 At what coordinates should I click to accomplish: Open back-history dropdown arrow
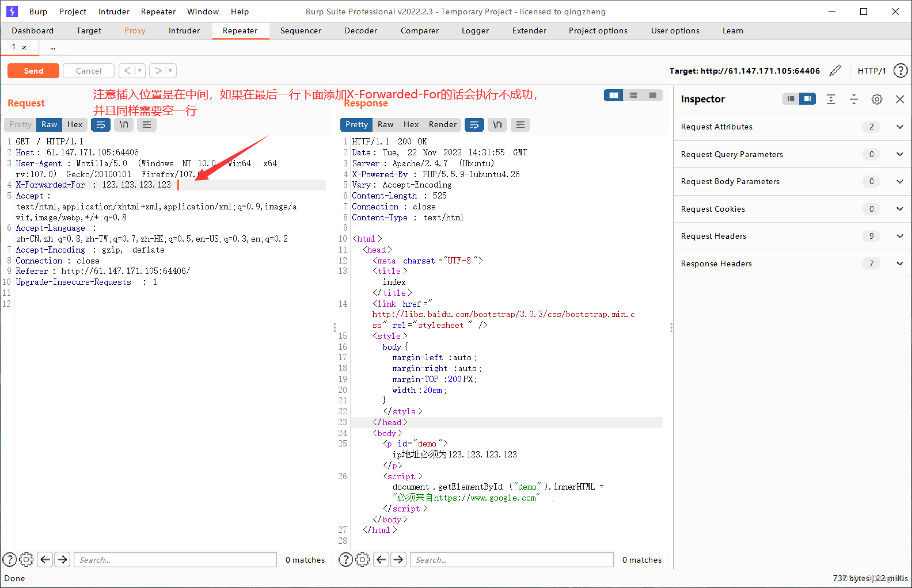(x=140, y=71)
